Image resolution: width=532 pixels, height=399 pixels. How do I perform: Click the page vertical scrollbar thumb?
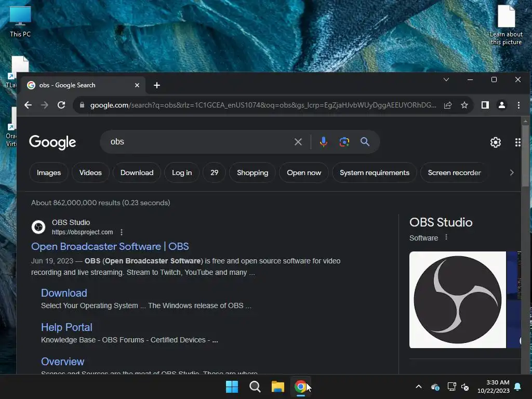coord(525,156)
